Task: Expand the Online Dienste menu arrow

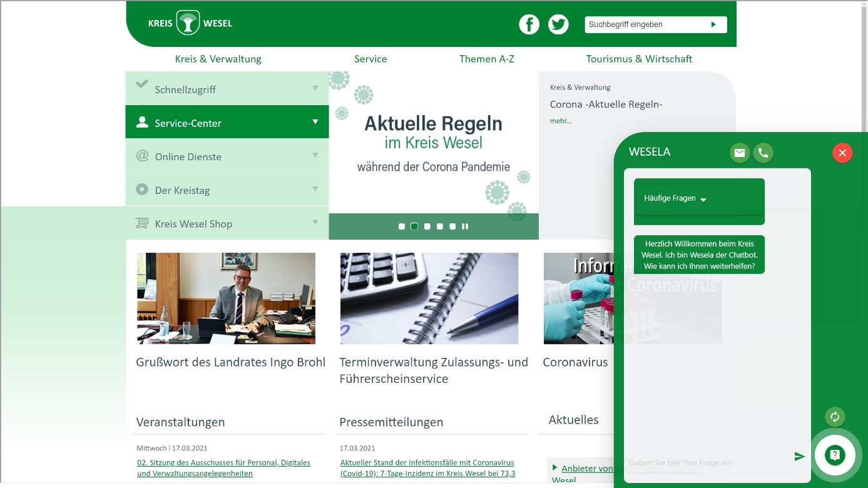Action: tap(315, 155)
